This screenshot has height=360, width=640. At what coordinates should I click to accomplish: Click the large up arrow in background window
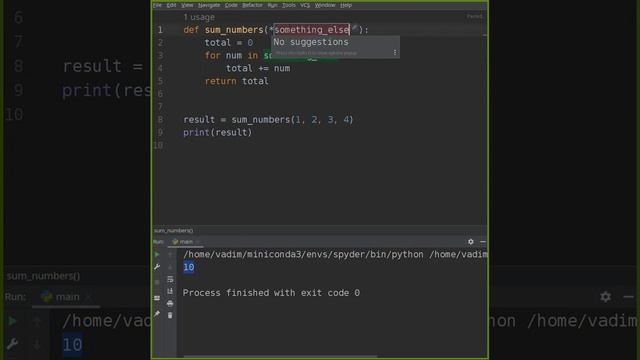(37, 321)
